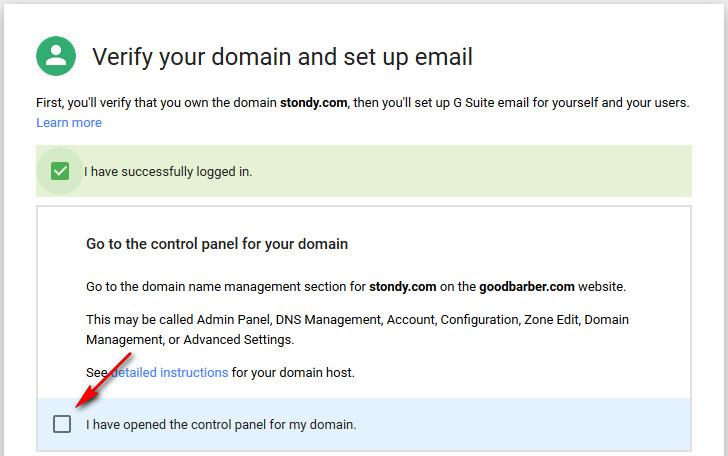Click the 'for your domain host.' text

pos(294,373)
